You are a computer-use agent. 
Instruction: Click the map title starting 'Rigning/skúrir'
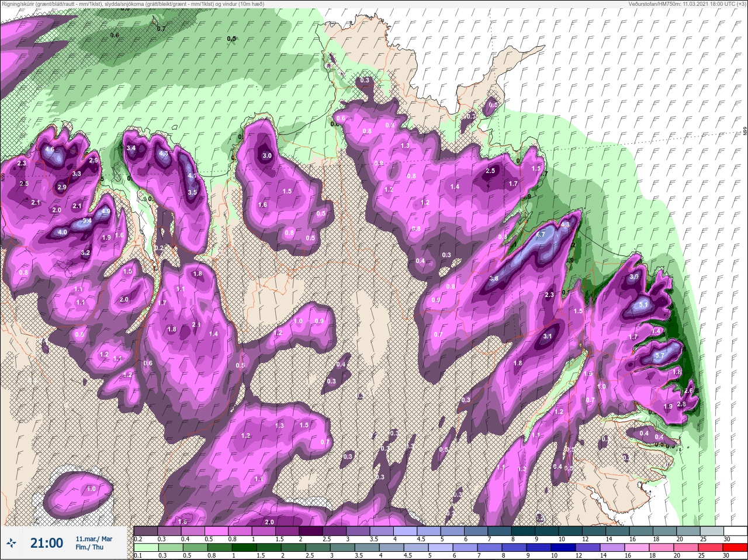[x=133, y=4]
